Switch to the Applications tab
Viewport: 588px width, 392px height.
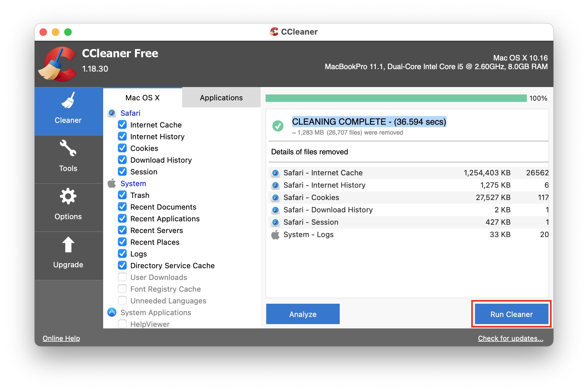tap(221, 98)
